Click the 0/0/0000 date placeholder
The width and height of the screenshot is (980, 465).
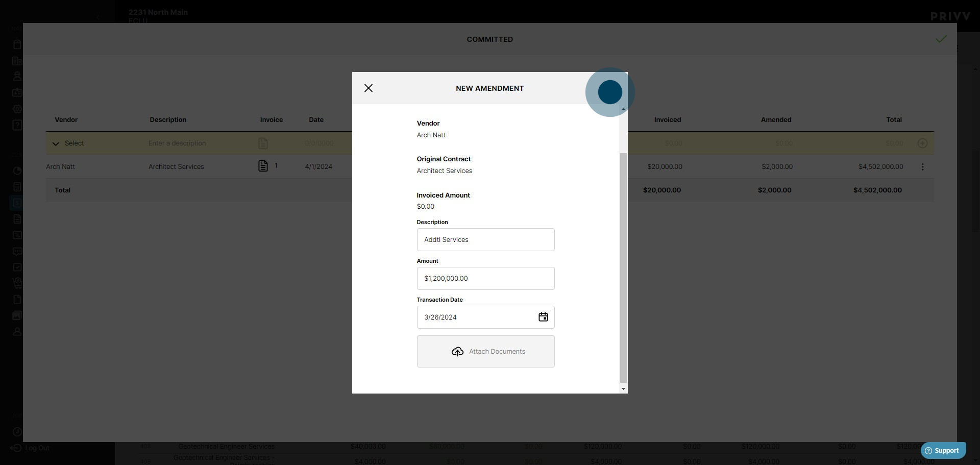pyautogui.click(x=319, y=143)
